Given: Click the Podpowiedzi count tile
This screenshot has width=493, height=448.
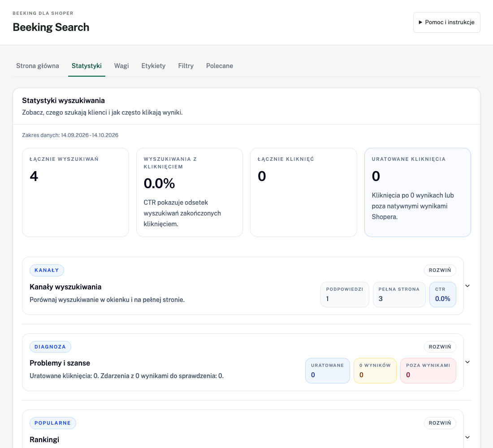Looking at the screenshot, I should (x=345, y=295).
